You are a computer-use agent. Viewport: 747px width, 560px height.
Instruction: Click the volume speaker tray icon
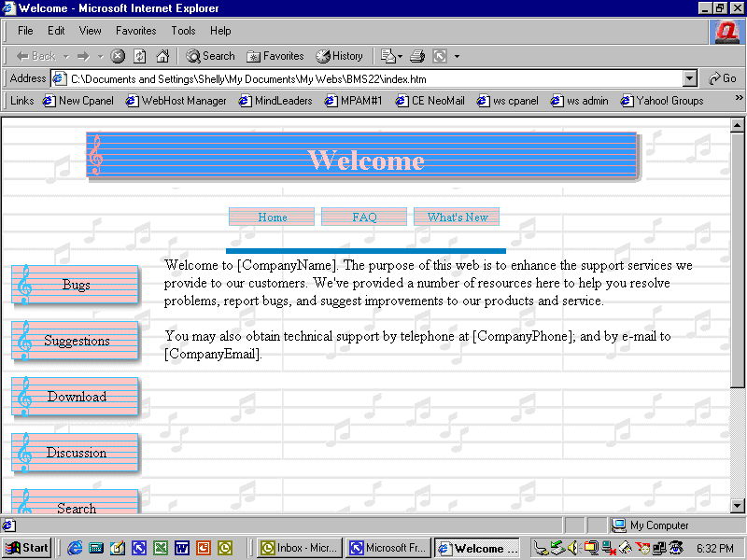click(x=573, y=548)
